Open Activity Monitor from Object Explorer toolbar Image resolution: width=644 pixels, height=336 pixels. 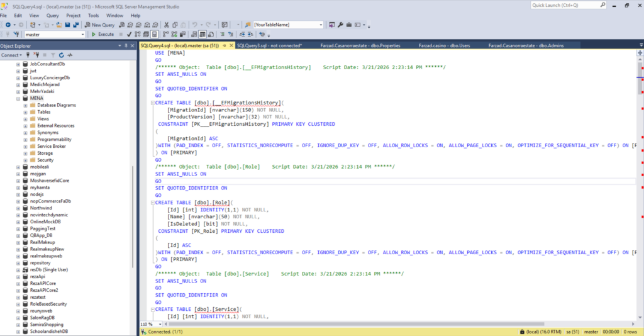coord(70,55)
